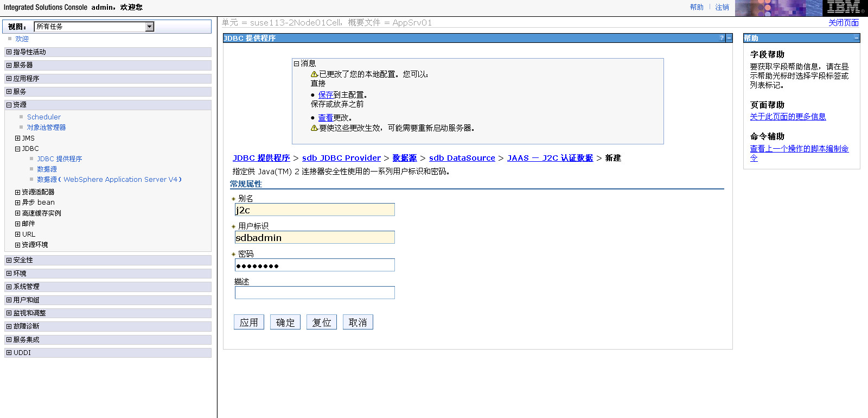The height and width of the screenshot is (418, 868).
Task: Open the 欢迎 link
Action: [22, 39]
